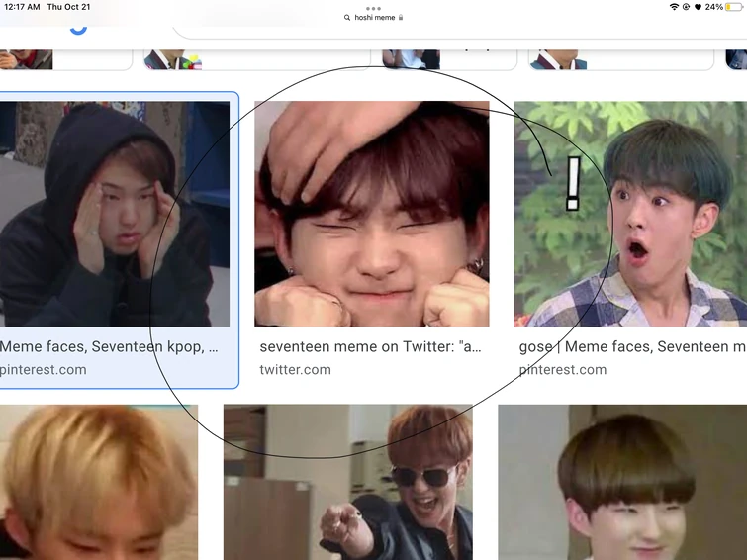
Task: Open the squished cheeks meme image
Action: point(372,214)
